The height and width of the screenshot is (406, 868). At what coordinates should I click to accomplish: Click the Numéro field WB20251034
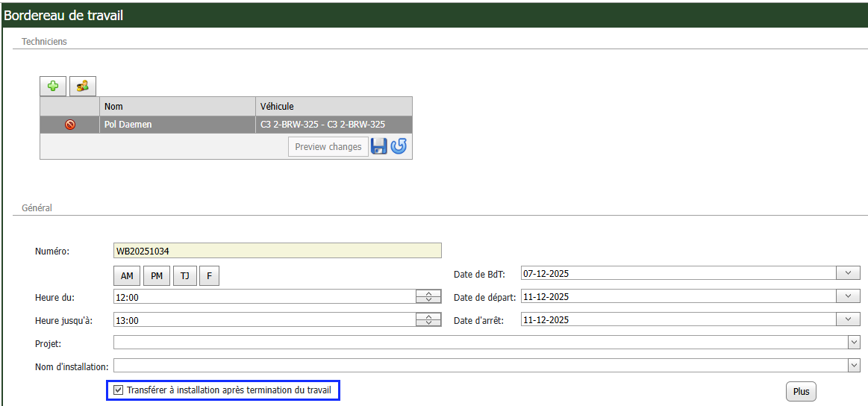click(x=278, y=250)
